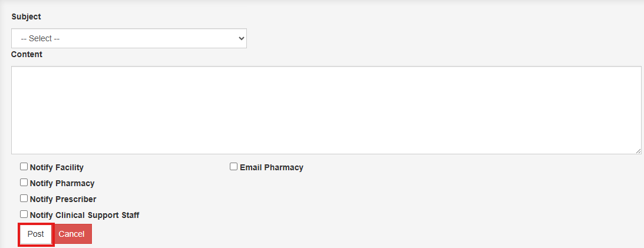Viewport: 644px width, 248px height.
Task: Open the Subject dropdown
Action: [128, 38]
